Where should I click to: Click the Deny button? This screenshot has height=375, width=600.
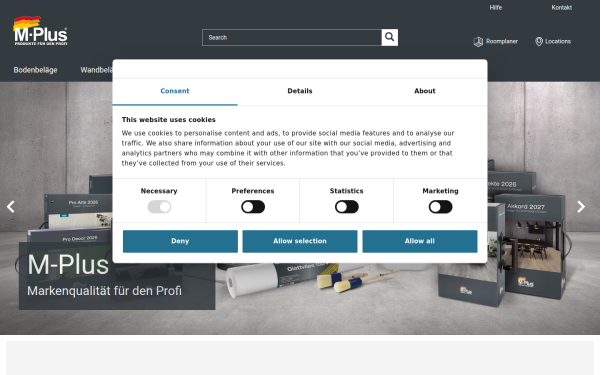point(180,241)
